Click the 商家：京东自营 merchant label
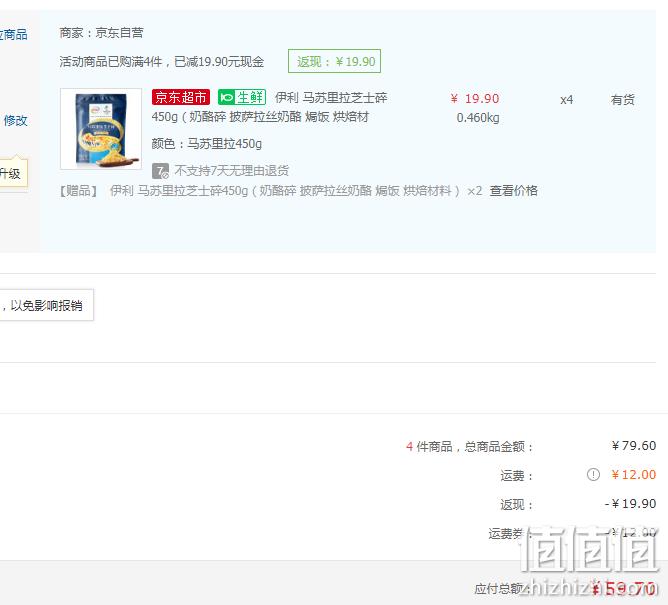The image size is (668, 605). pos(101,33)
